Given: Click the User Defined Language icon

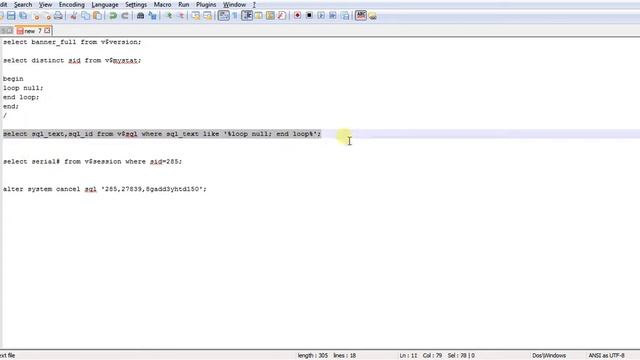Looking at the screenshot, I should pos(259,16).
